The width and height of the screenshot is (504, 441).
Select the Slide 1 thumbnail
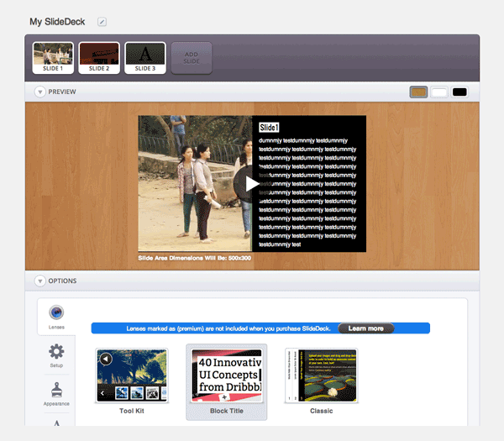pyautogui.click(x=53, y=58)
